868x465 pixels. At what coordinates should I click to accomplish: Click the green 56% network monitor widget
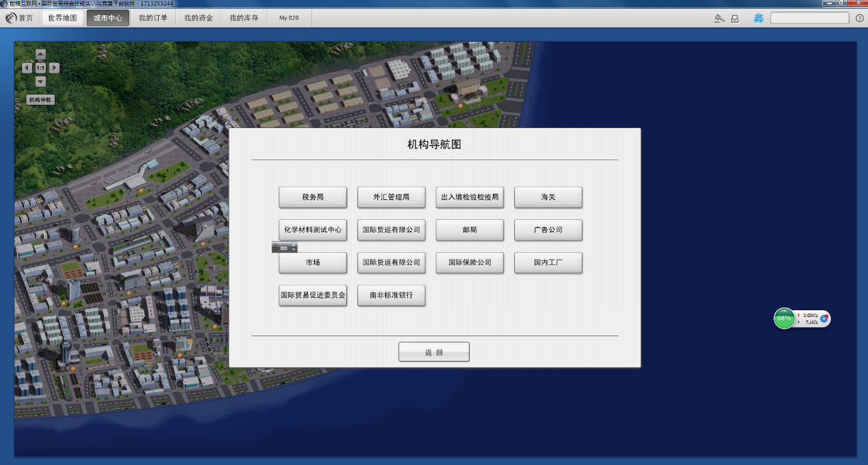tap(784, 318)
